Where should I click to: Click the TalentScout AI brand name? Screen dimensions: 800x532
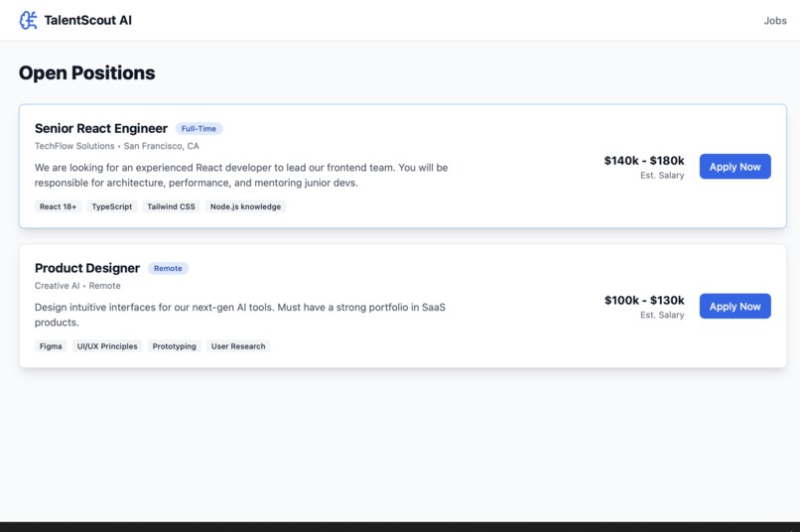(x=87, y=21)
